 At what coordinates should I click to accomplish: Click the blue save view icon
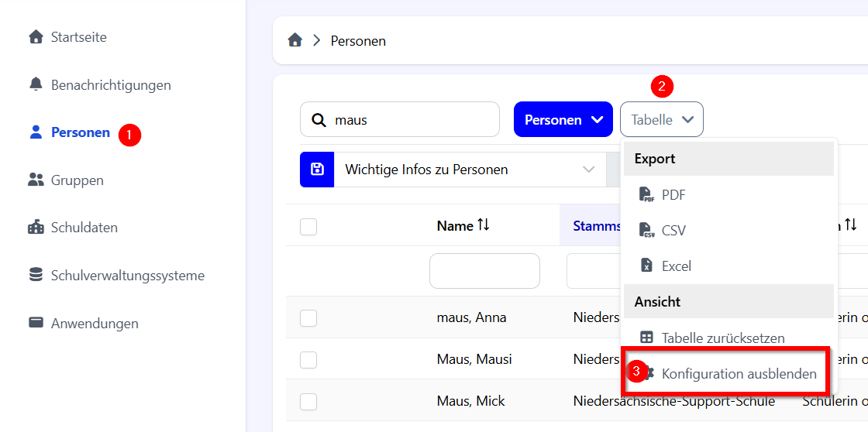[x=317, y=170]
